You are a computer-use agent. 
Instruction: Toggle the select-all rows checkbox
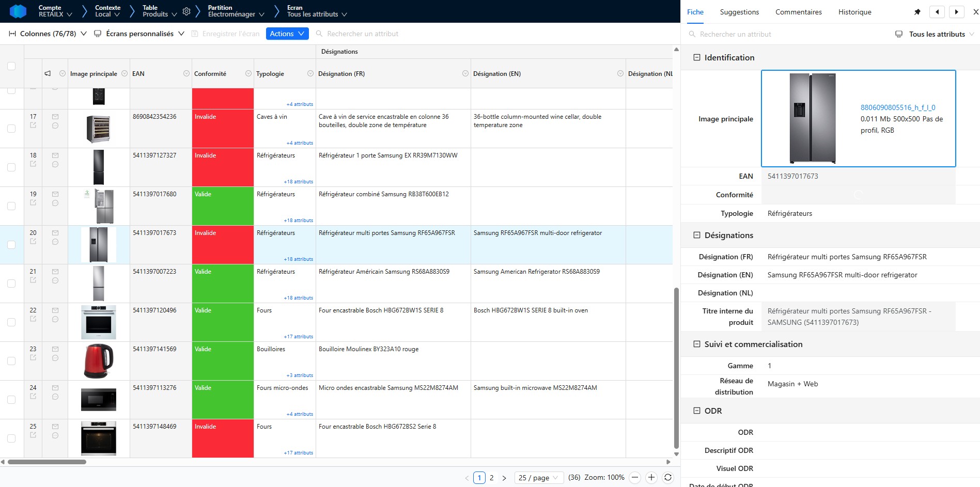[11, 66]
